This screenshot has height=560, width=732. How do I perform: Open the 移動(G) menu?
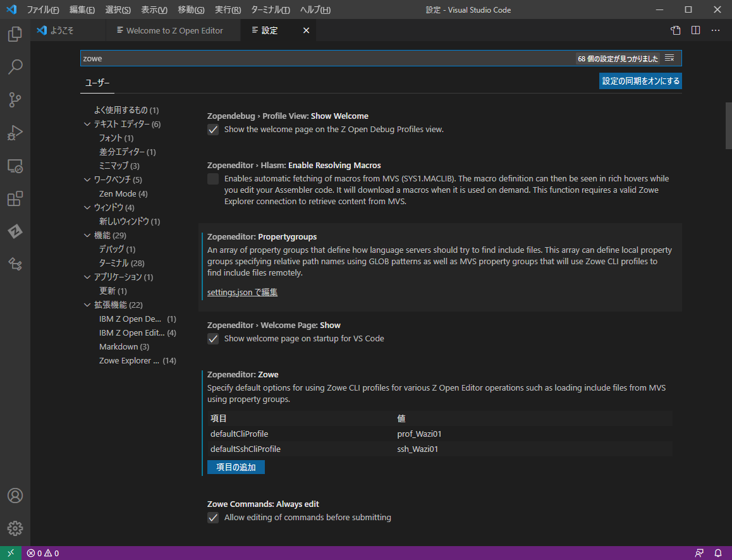[x=191, y=10]
